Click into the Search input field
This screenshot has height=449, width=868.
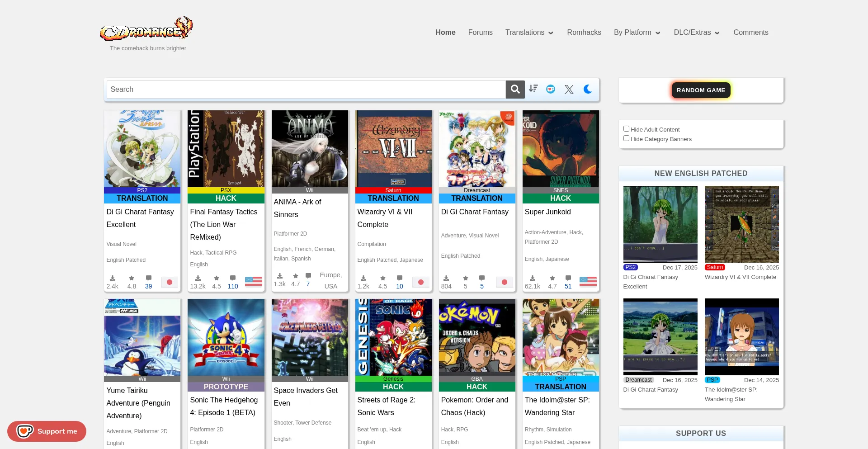pyautogui.click(x=306, y=90)
